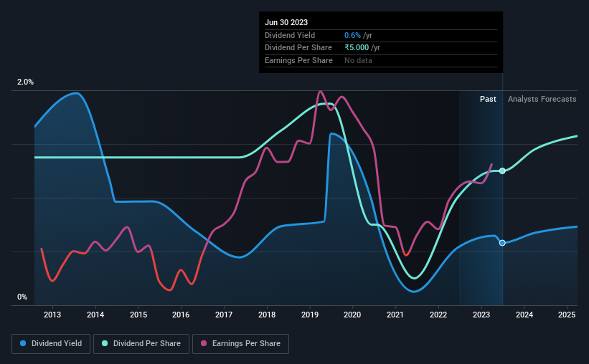Click 'Earnings Per Share' row label in tooltip
Screen dimensions: 589x364
tap(298, 60)
